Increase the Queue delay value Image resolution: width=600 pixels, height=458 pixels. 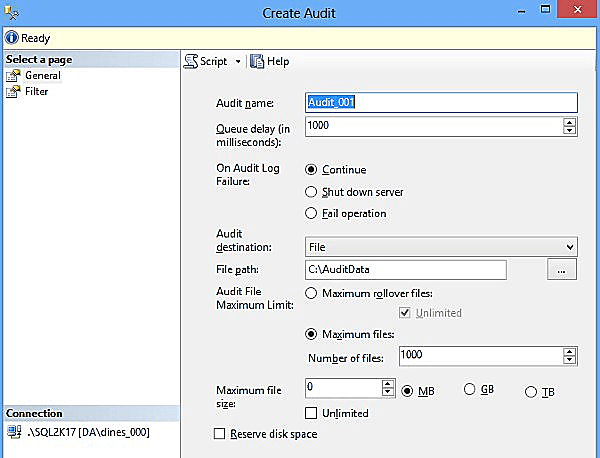point(569,122)
